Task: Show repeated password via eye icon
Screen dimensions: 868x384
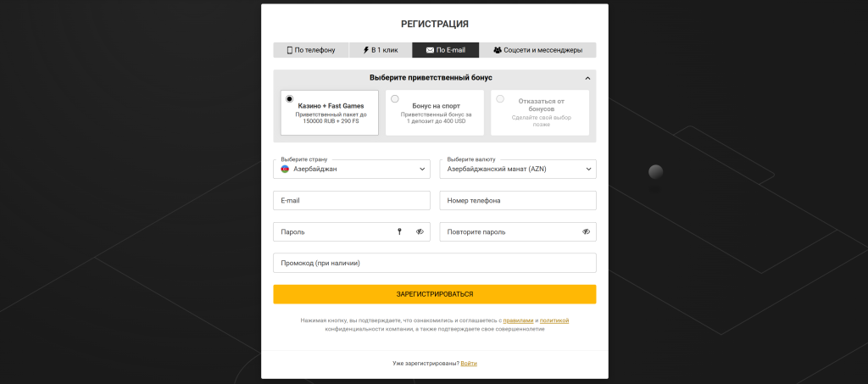Action: click(x=586, y=231)
